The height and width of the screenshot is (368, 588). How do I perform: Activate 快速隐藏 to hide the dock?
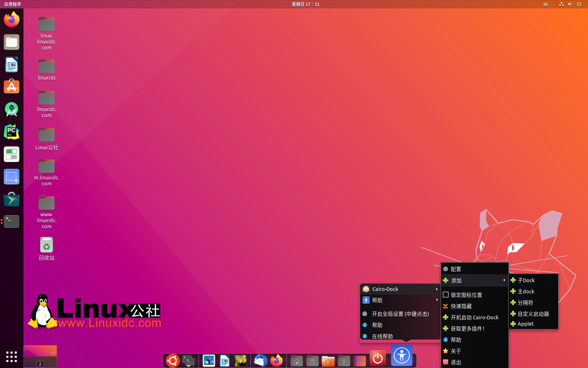(x=461, y=306)
